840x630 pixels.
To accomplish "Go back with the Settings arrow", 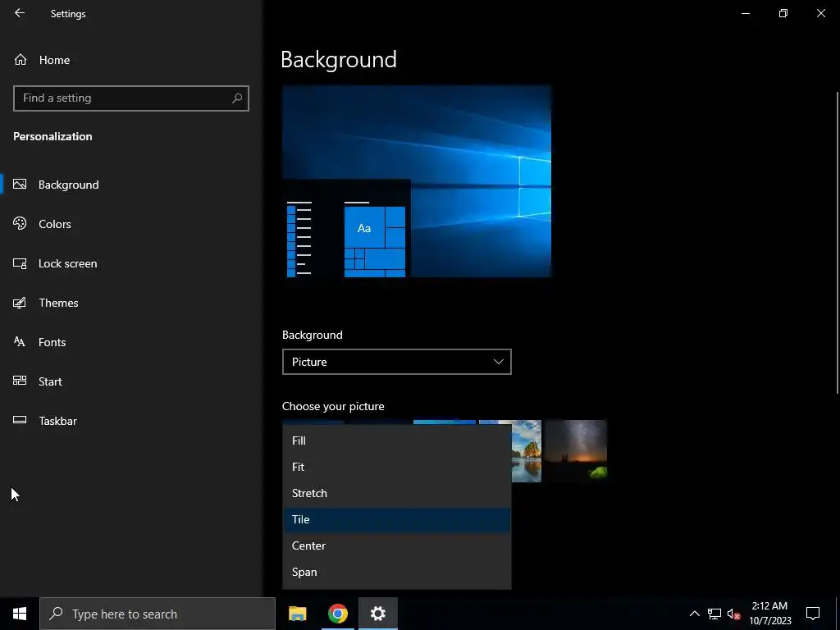I will [20, 13].
